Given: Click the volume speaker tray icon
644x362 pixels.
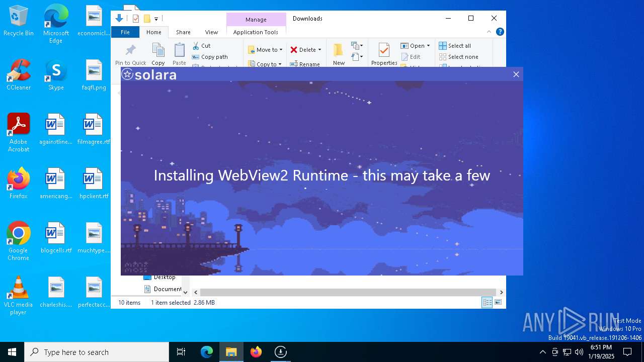Looking at the screenshot, I should 579,352.
